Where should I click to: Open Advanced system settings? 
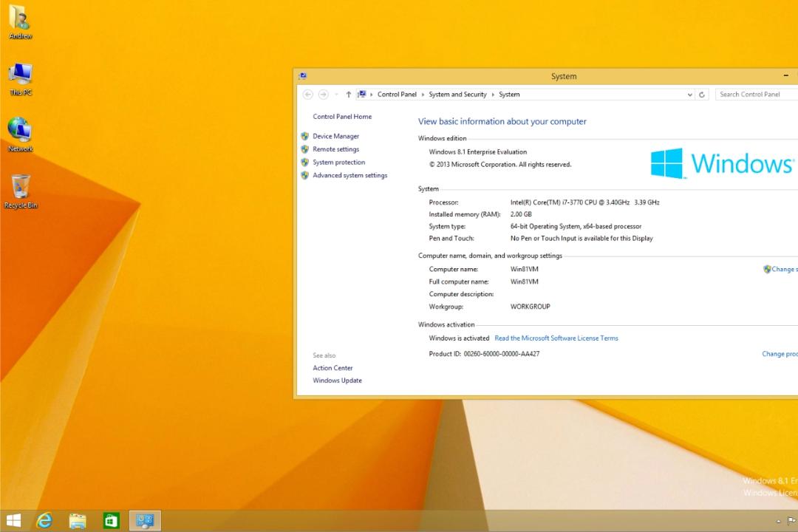pyautogui.click(x=349, y=175)
